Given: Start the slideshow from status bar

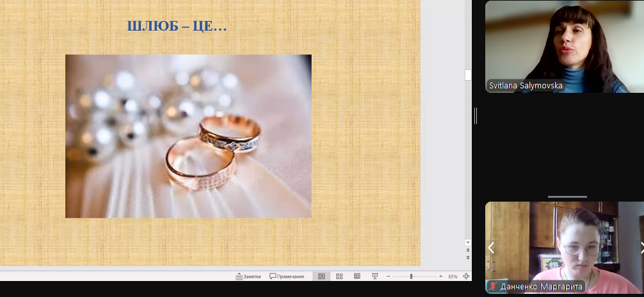Looking at the screenshot, I should [375, 277].
